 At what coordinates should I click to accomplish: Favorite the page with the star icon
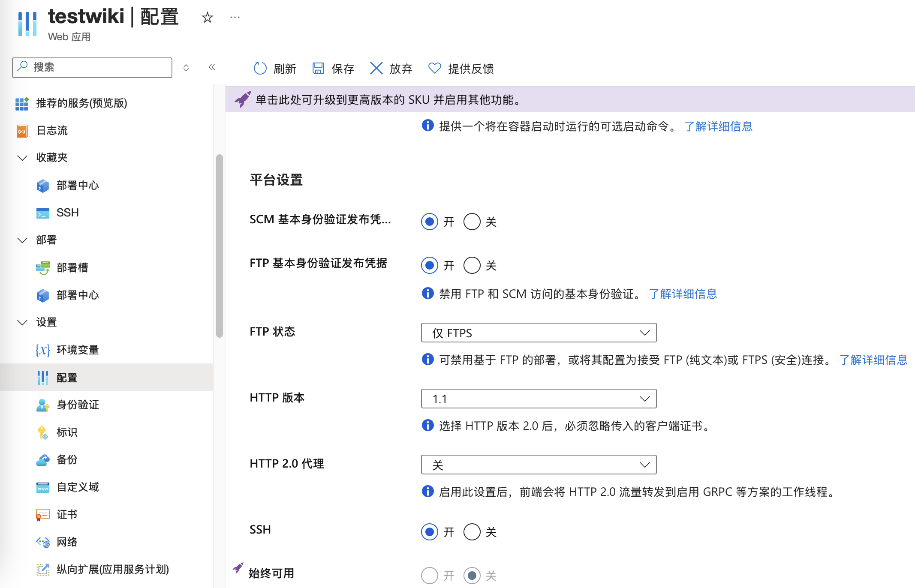207,18
